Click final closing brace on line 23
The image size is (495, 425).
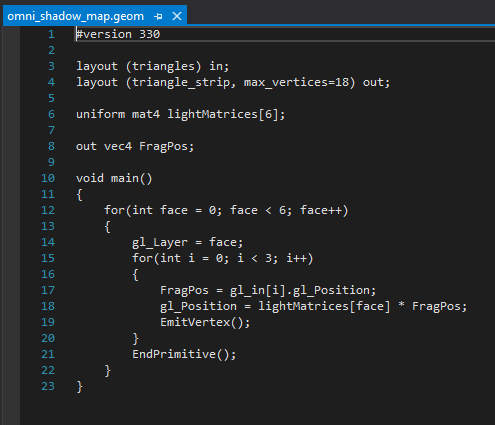79,386
